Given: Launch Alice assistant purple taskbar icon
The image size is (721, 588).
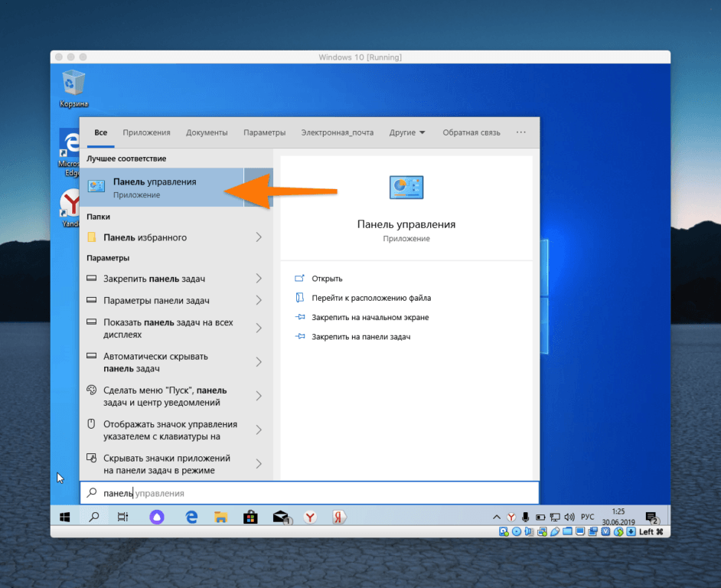Looking at the screenshot, I should coord(157,517).
